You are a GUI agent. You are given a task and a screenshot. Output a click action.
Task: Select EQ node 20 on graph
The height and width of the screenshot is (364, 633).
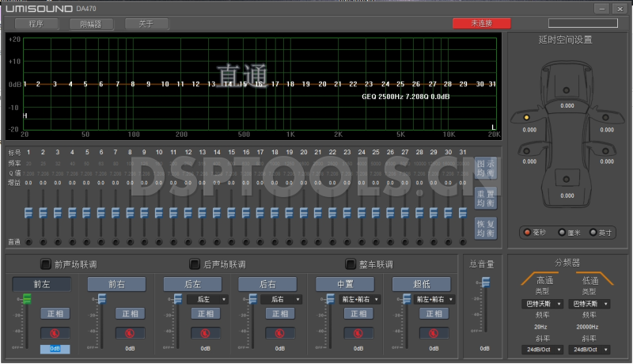(x=322, y=84)
